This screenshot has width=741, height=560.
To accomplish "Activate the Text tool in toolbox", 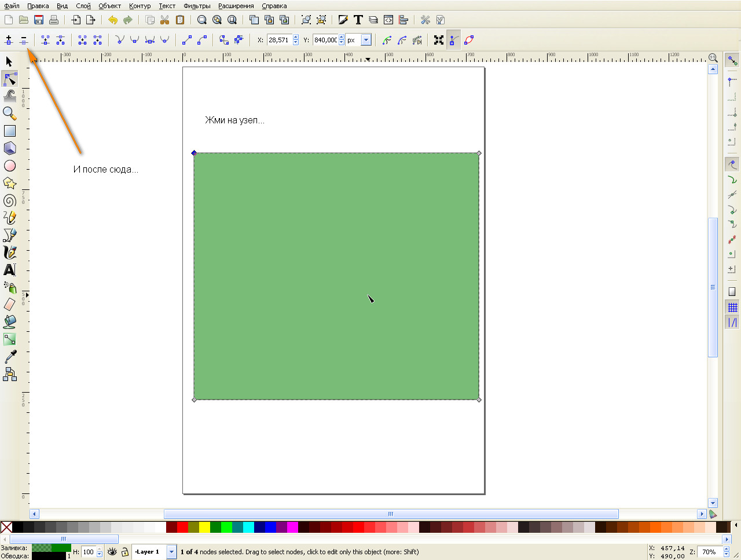I will [x=10, y=270].
